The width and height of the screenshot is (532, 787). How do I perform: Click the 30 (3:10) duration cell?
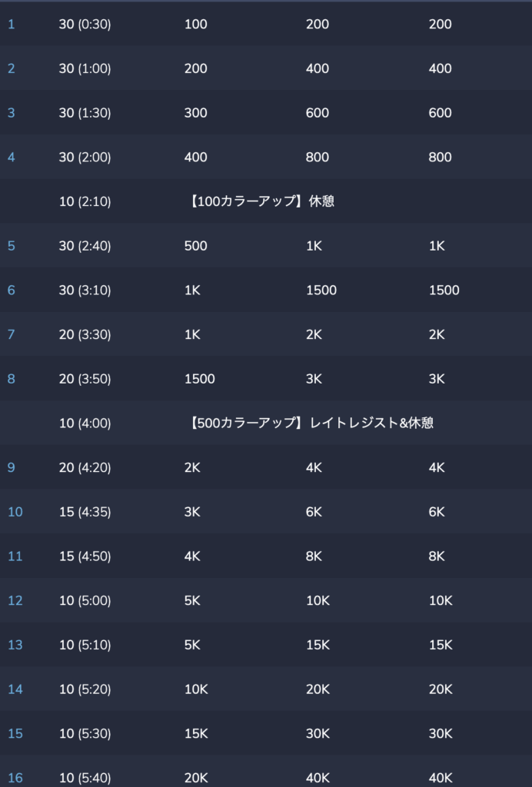[85, 290]
